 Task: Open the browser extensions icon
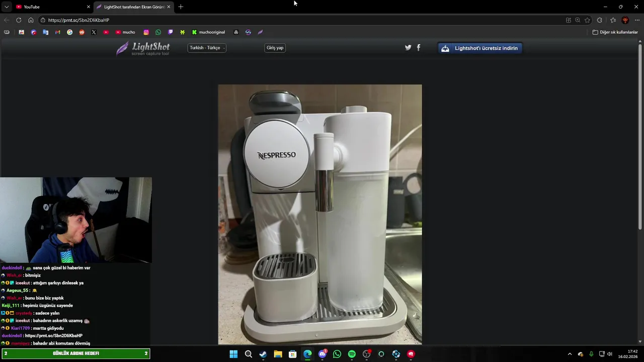pos(600,20)
